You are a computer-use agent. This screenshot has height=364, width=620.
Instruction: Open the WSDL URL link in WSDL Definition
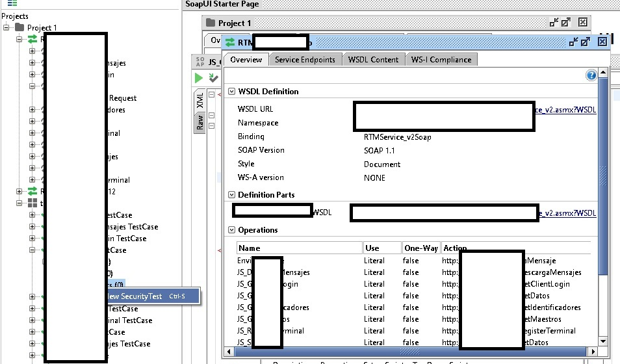564,110
